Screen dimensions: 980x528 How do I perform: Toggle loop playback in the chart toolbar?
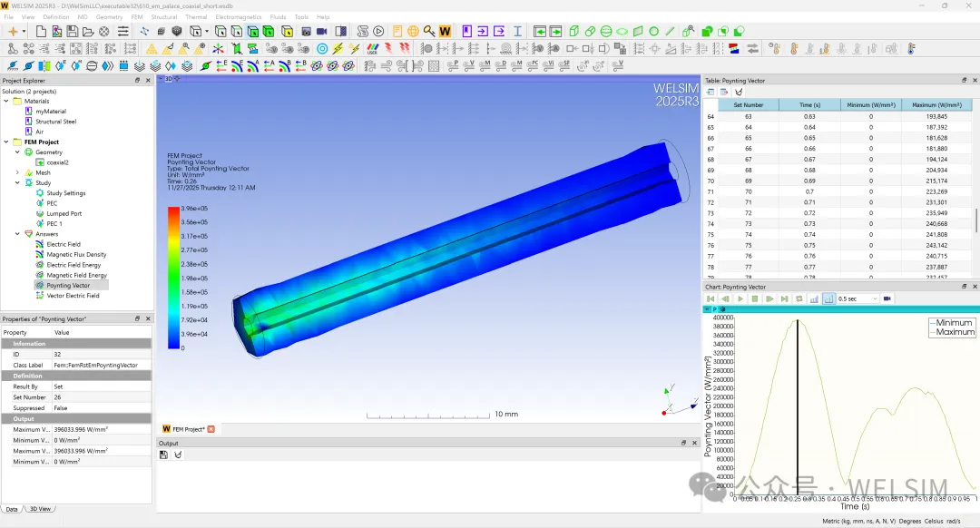point(799,298)
